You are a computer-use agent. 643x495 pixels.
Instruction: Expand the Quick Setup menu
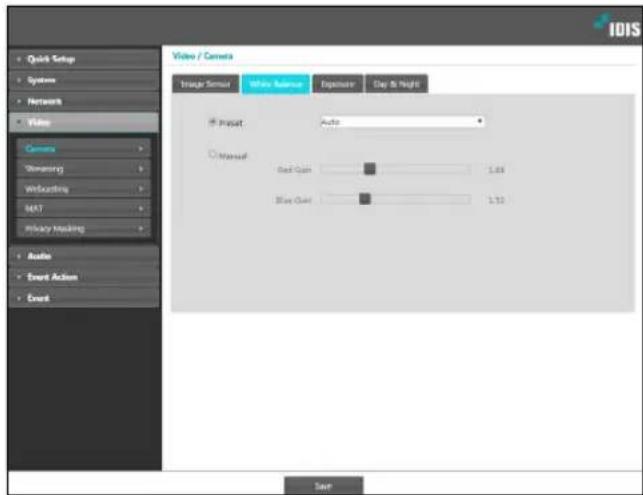84,59
